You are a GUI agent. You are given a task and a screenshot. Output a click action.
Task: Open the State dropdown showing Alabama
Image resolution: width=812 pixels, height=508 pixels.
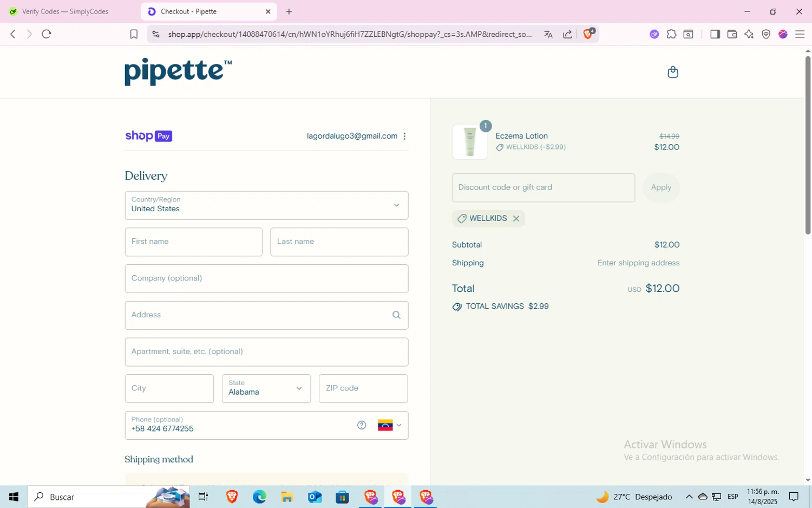click(x=266, y=388)
